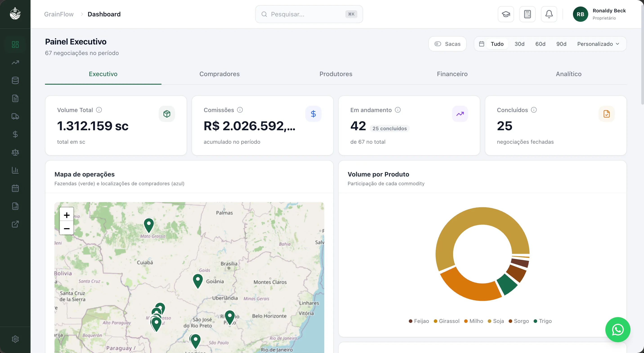This screenshot has height=353, width=644.
Task: Open the truck logistics icon in sidebar
Action: (x=15, y=116)
